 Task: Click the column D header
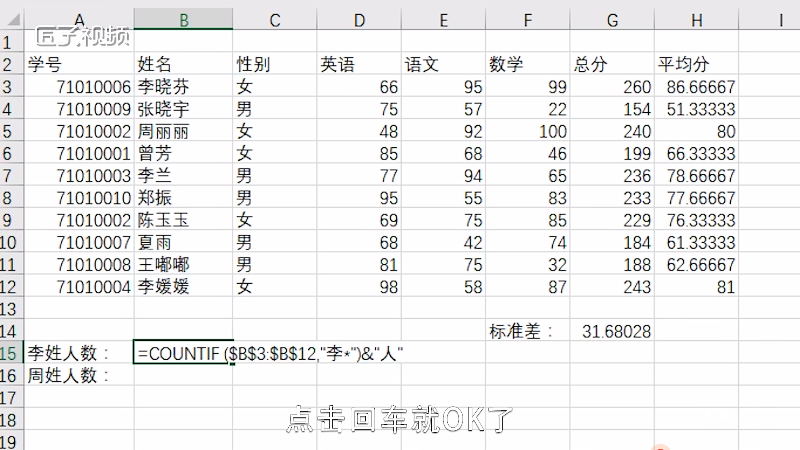[x=359, y=19]
